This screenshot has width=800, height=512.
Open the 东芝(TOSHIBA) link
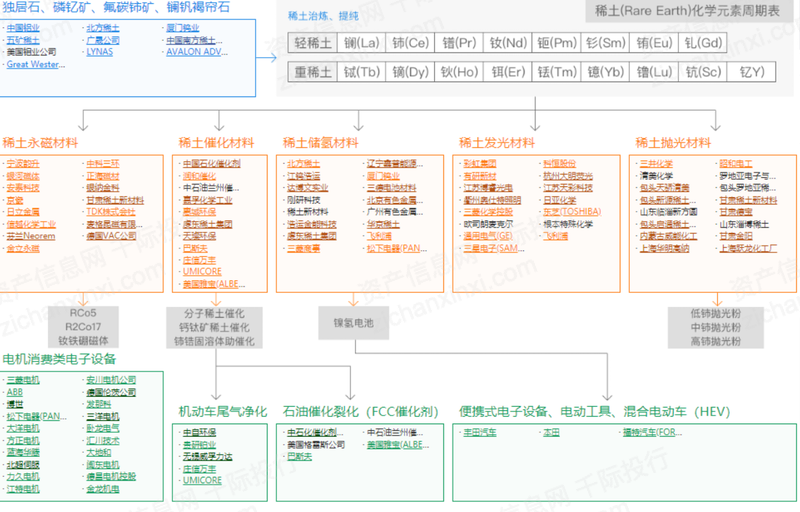coord(572,212)
